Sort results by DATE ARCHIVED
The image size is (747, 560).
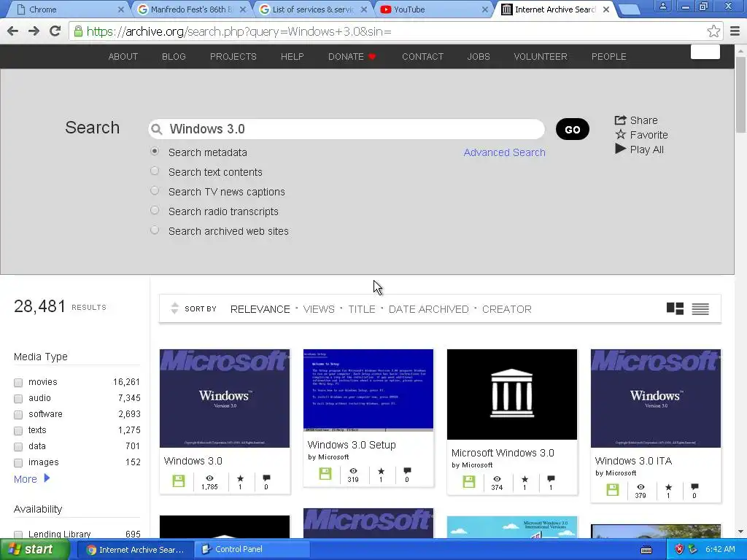(429, 309)
